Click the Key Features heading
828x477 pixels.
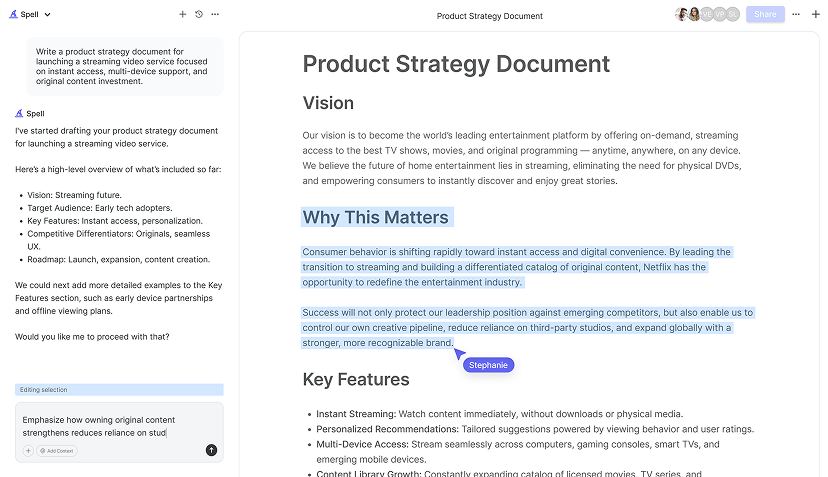click(356, 379)
